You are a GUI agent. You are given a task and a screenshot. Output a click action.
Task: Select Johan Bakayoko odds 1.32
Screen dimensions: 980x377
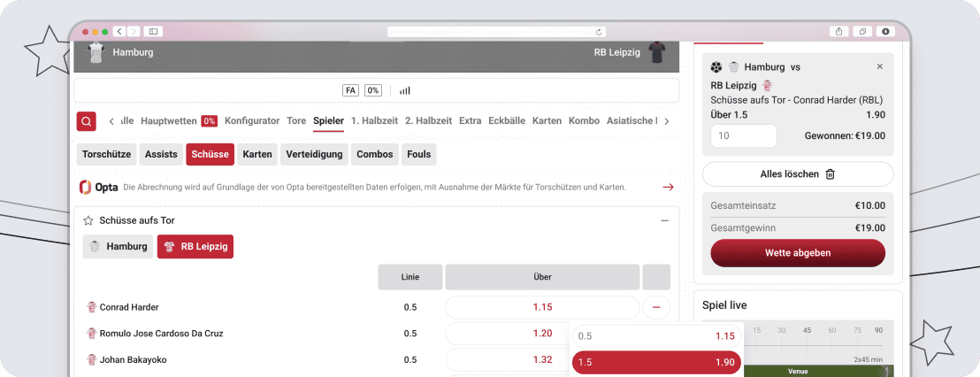[542, 359]
